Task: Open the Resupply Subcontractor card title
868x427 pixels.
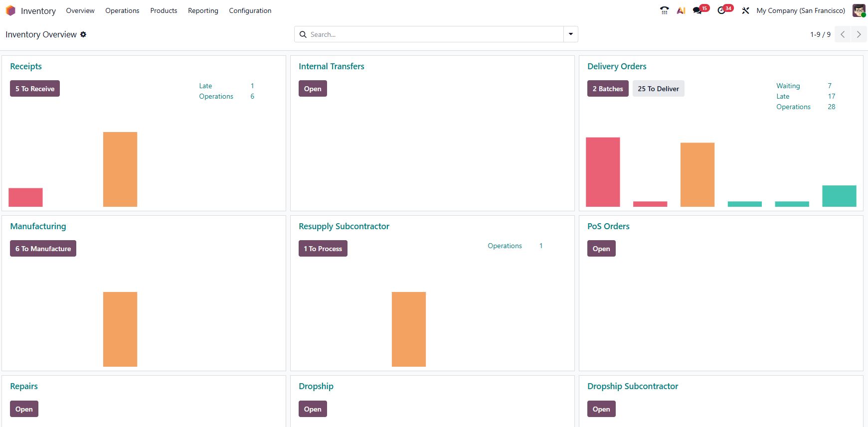Action: click(344, 226)
